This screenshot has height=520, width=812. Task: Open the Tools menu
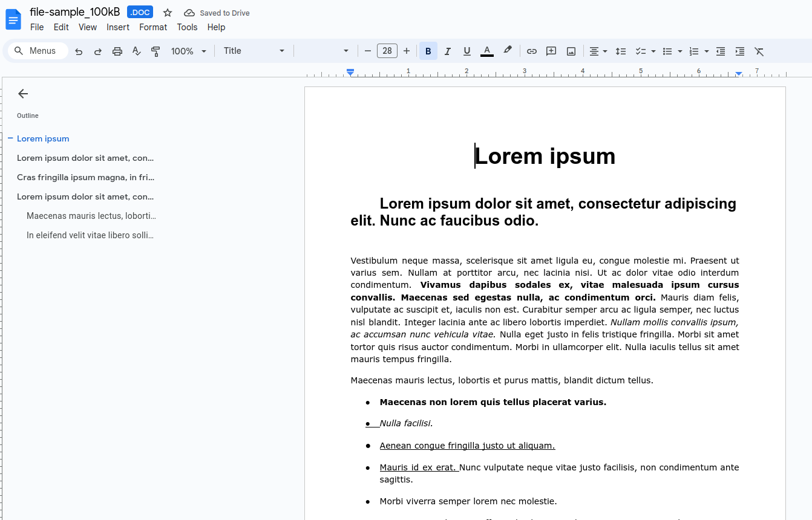point(187,27)
